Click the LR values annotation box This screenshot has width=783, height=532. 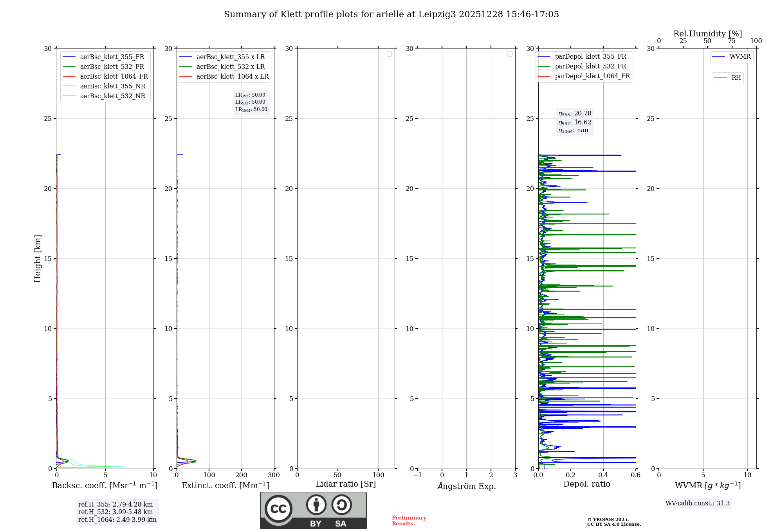(x=251, y=102)
